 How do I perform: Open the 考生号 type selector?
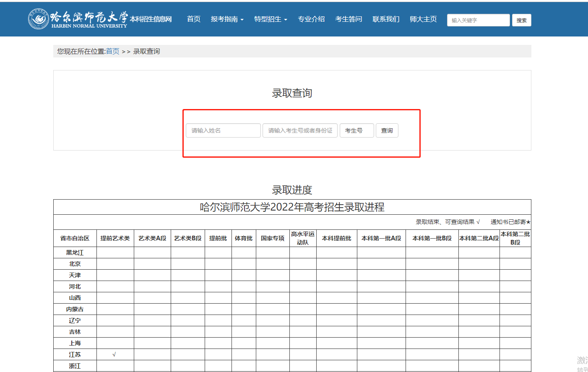[356, 130]
